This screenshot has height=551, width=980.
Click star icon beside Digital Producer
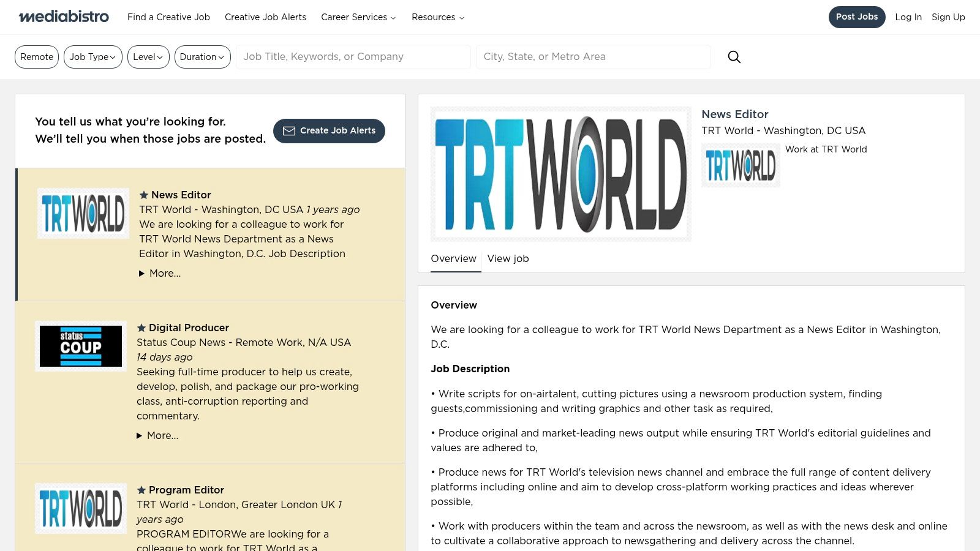click(x=141, y=328)
